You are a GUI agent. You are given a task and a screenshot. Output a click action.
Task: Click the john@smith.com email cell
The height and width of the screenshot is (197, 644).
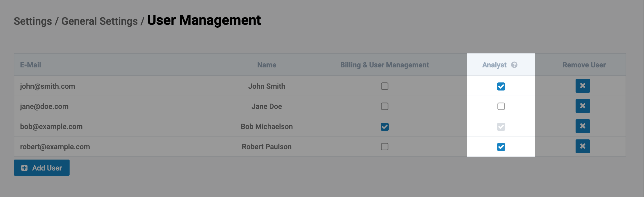[x=47, y=86]
